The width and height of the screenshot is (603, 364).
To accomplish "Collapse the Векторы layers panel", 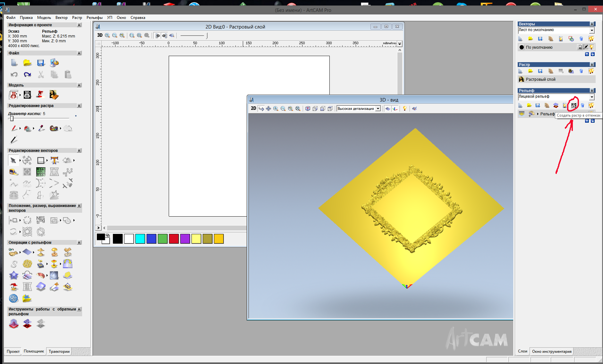I will point(592,24).
